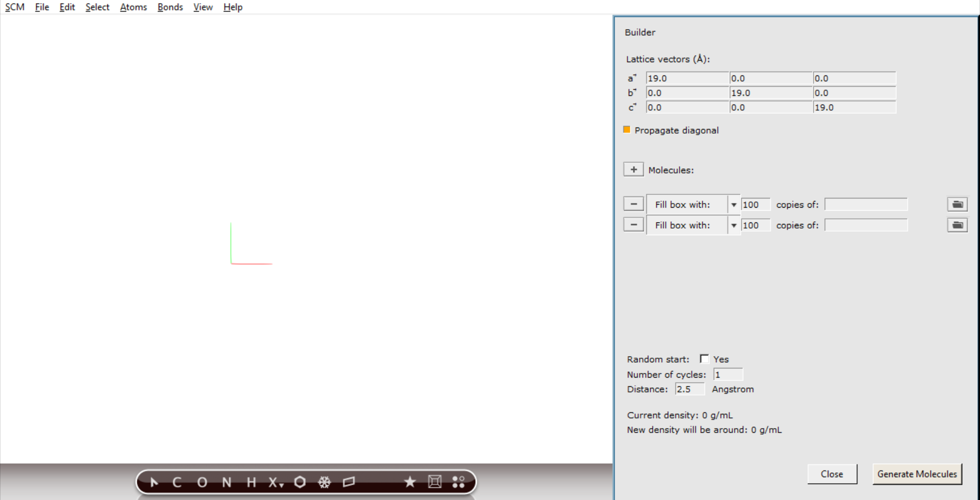Click the 3D box view icon

tap(435, 482)
